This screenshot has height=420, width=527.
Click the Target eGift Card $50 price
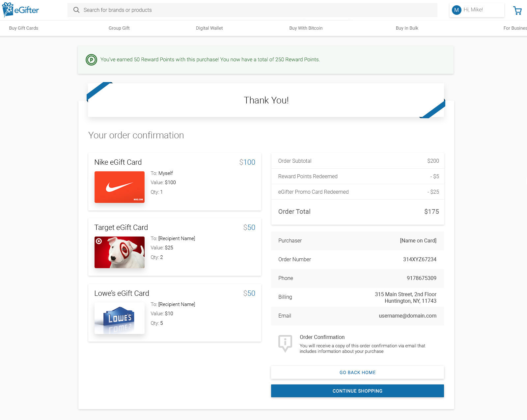(x=249, y=227)
